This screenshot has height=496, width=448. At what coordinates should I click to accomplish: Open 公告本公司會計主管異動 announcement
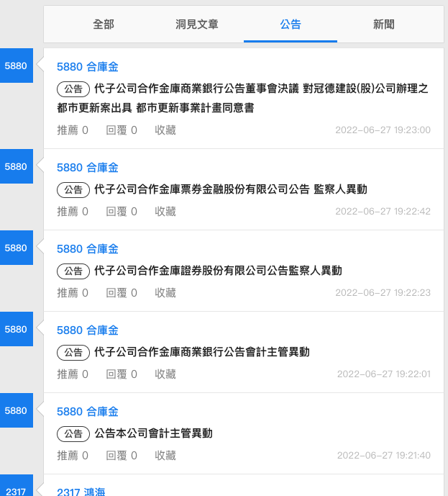[x=153, y=433]
